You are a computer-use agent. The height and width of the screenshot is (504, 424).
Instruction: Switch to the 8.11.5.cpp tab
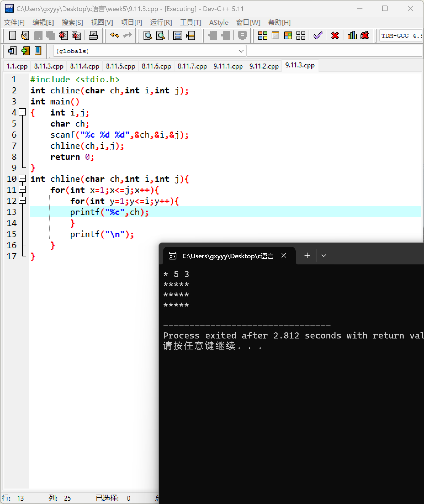pos(121,66)
